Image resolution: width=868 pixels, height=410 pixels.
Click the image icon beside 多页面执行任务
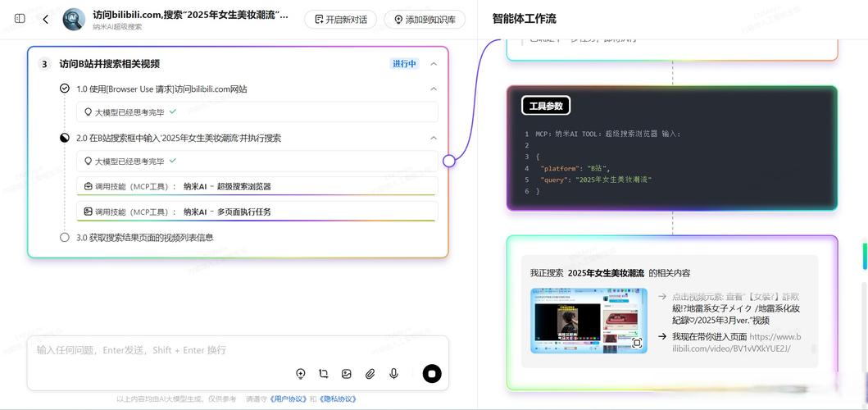coord(88,212)
